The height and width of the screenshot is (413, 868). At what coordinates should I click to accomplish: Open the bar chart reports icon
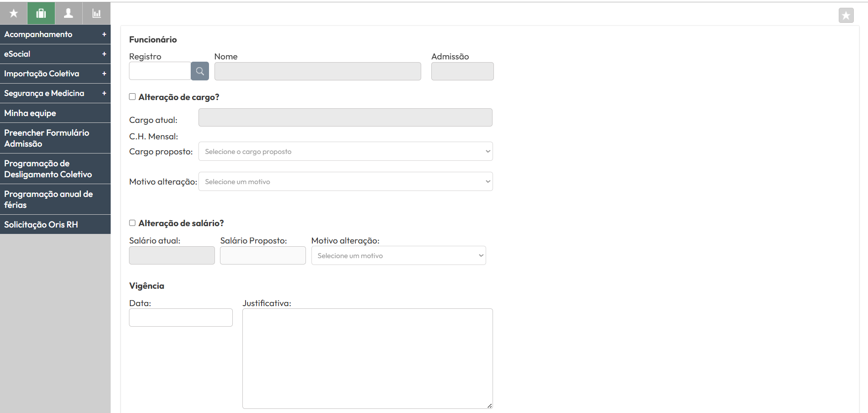tap(96, 13)
